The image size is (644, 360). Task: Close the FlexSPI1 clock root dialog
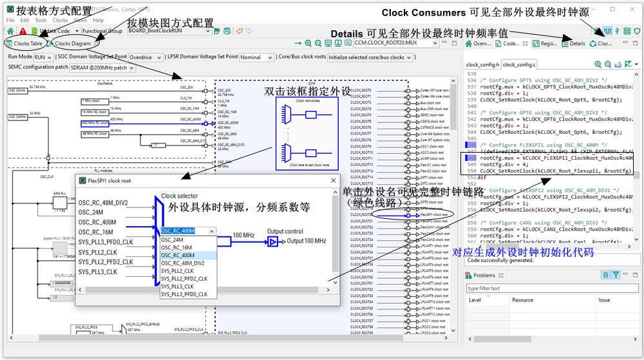[x=333, y=180]
